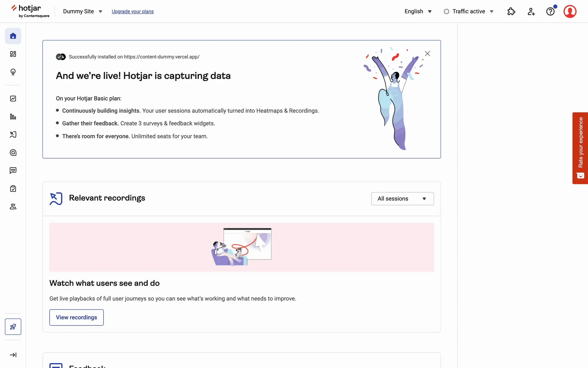Click the rocket icon in sidebar

point(13,327)
